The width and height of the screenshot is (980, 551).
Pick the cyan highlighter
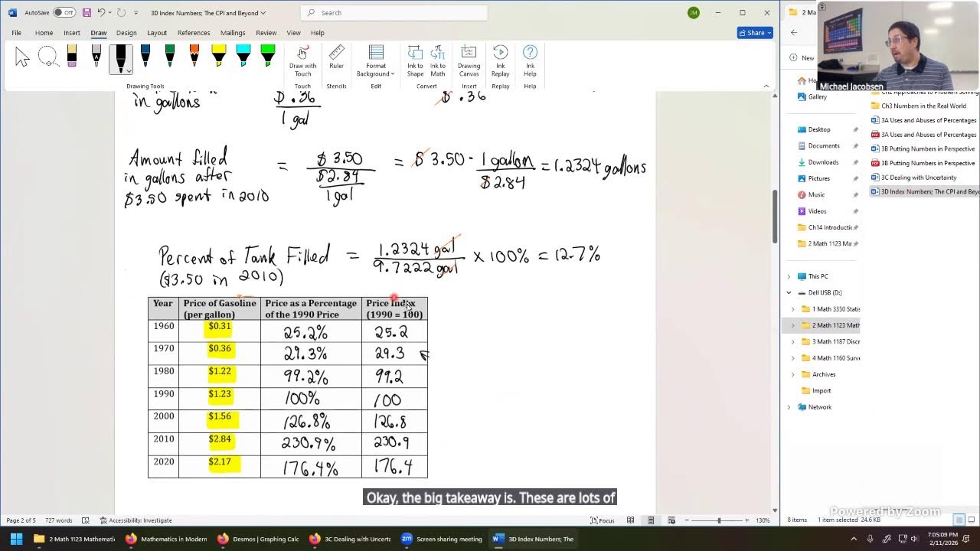click(243, 57)
